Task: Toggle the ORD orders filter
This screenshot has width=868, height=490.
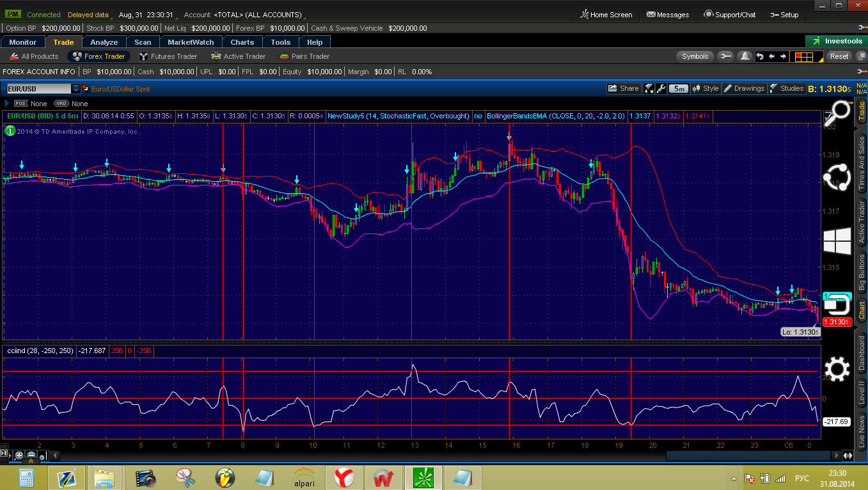Action: 61,104
